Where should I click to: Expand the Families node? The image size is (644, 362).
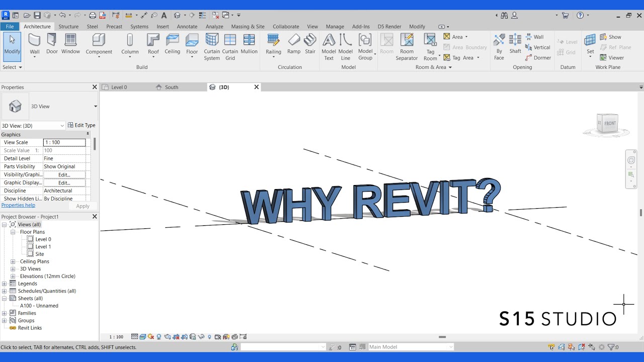5,313
